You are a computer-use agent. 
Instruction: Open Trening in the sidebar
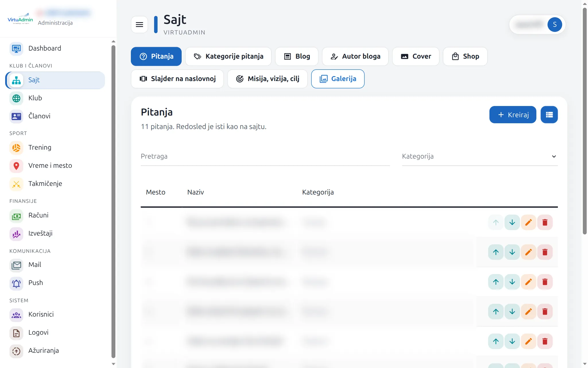pyautogui.click(x=55, y=147)
